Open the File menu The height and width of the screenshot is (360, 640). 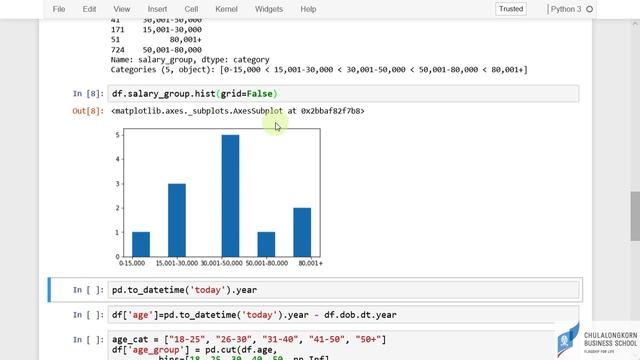[x=59, y=9]
